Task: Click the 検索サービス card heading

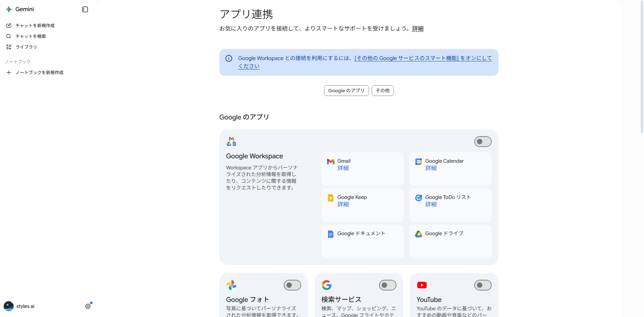Action: pos(341,300)
